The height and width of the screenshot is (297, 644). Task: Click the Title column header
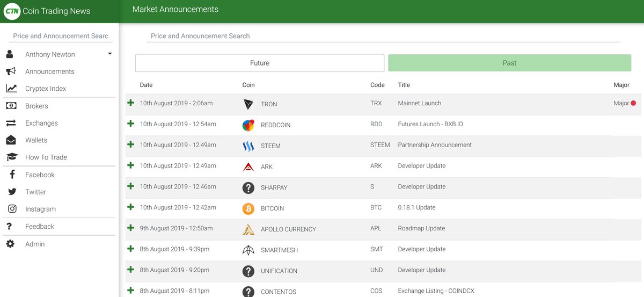[404, 85]
